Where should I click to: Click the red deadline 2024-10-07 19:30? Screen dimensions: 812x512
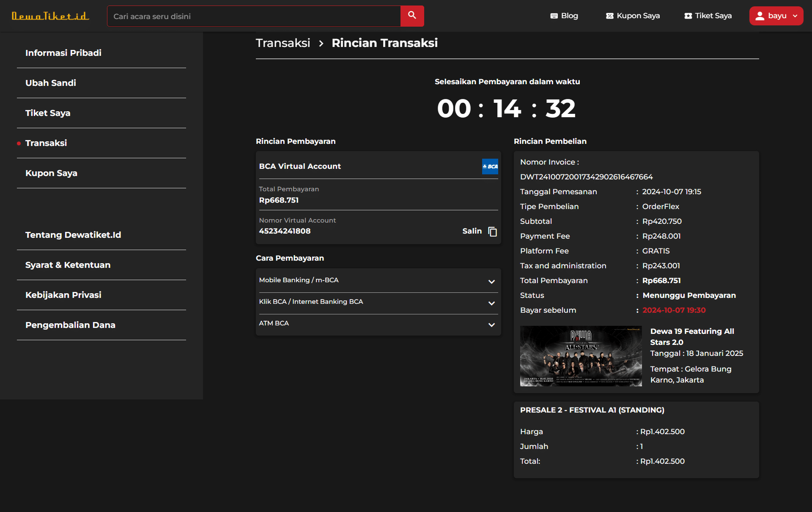click(x=674, y=310)
